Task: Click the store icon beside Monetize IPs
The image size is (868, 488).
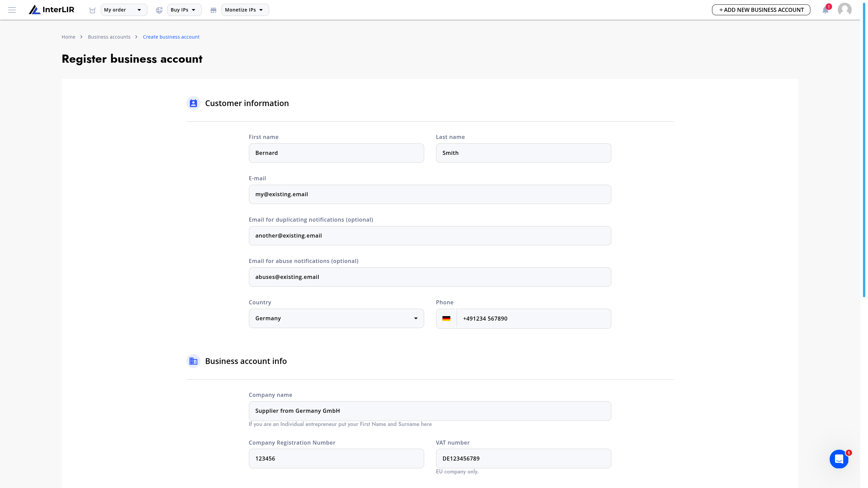Action: pos(213,10)
